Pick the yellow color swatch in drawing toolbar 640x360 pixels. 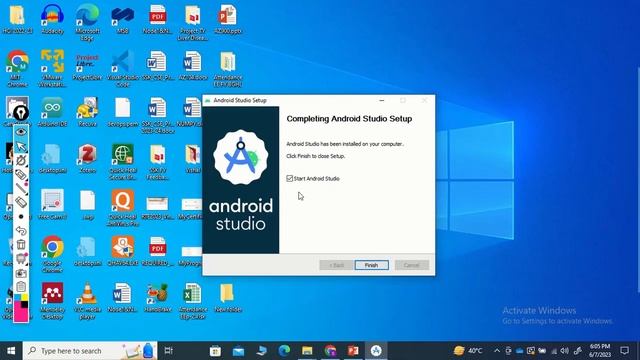(25, 298)
